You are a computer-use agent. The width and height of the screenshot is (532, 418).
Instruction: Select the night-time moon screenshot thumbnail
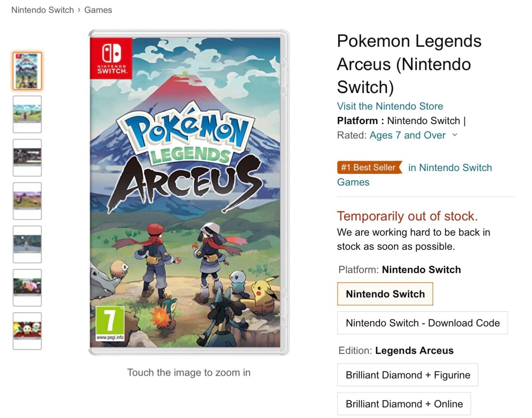(27, 244)
